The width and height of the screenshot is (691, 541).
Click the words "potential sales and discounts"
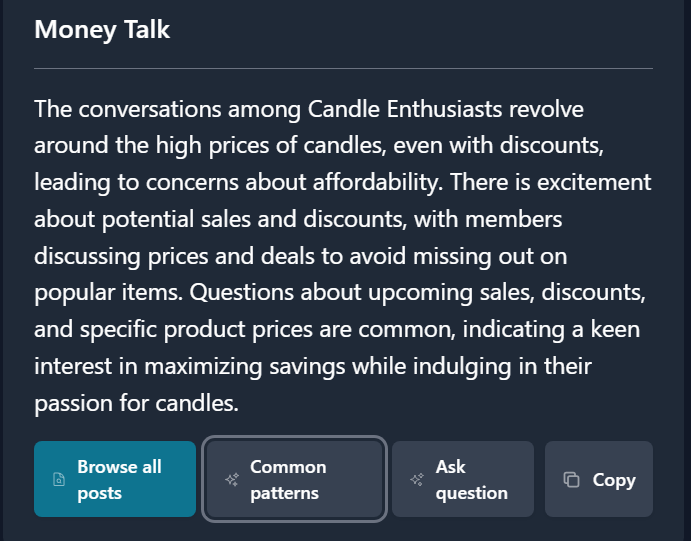click(x=254, y=219)
